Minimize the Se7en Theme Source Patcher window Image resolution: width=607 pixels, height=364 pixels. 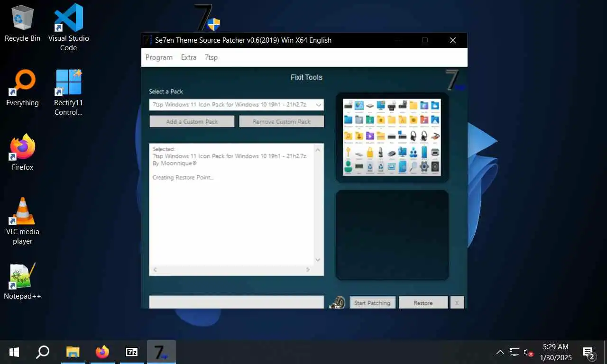tap(397, 40)
